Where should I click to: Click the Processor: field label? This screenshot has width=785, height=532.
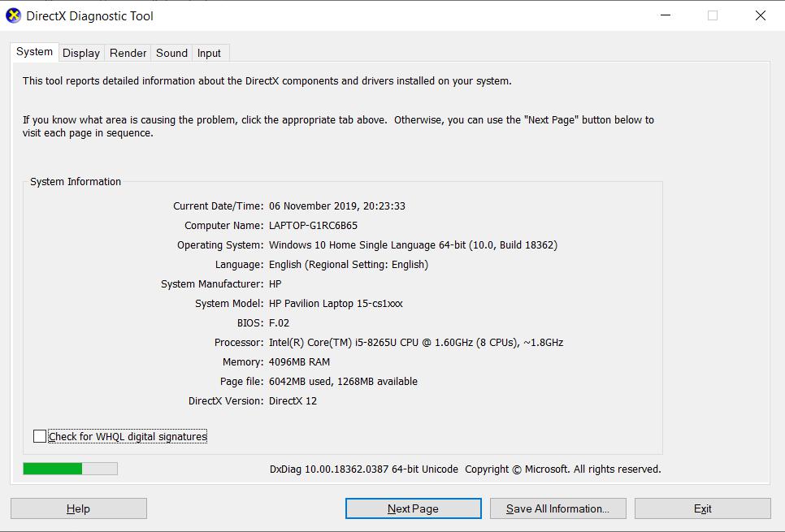(239, 343)
